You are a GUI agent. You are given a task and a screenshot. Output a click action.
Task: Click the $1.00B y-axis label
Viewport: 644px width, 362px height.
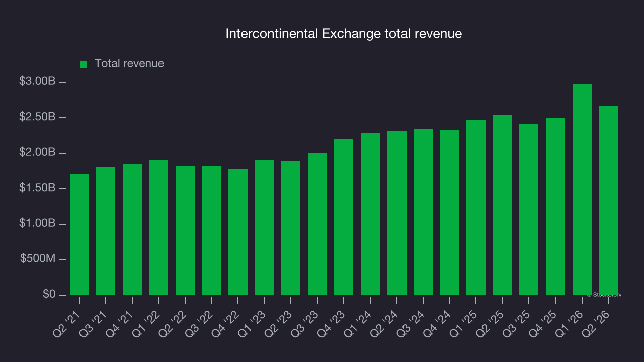37,223
